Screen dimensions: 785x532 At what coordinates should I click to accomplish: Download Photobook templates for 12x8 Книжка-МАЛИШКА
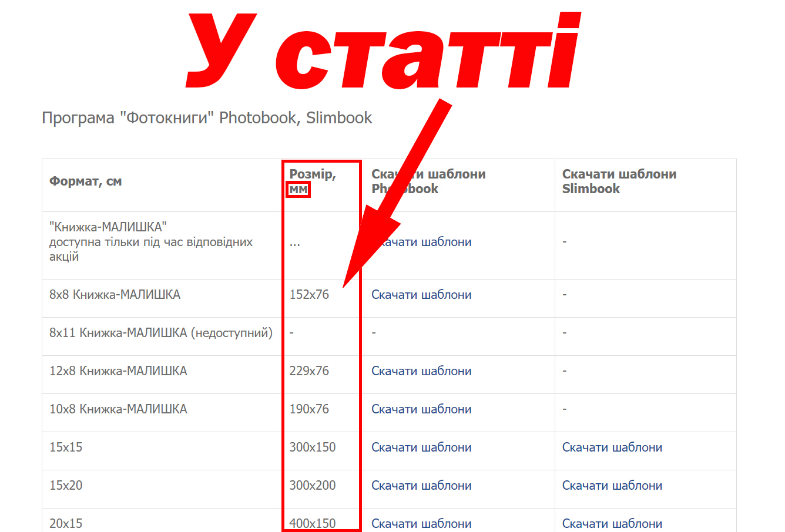point(421,371)
